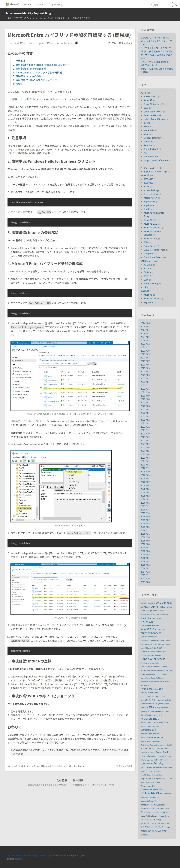Image resolution: width=180 pixels, height=868 pixels.
Task: Open the AADSTS50107 tag
Action: 150,96
